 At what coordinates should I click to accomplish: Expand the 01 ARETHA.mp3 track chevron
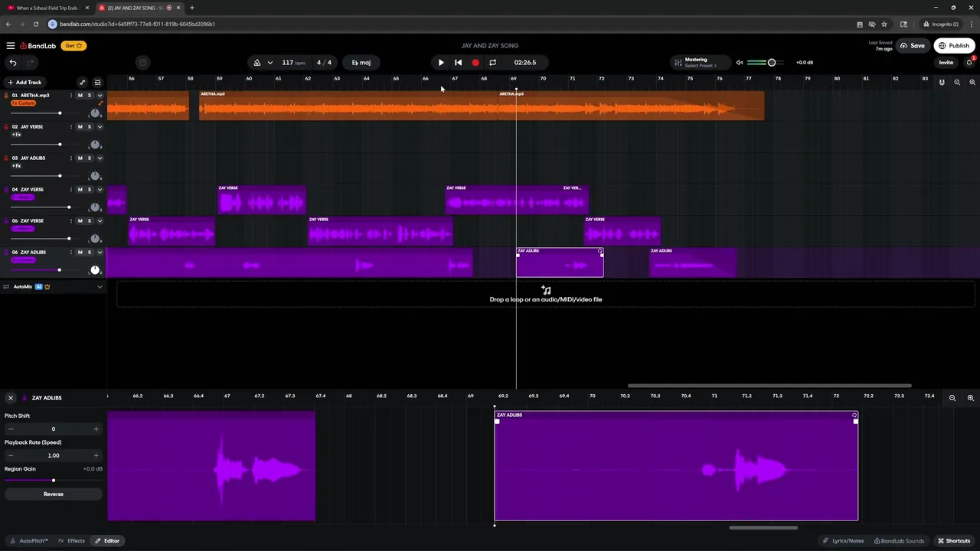[x=100, y=96]
